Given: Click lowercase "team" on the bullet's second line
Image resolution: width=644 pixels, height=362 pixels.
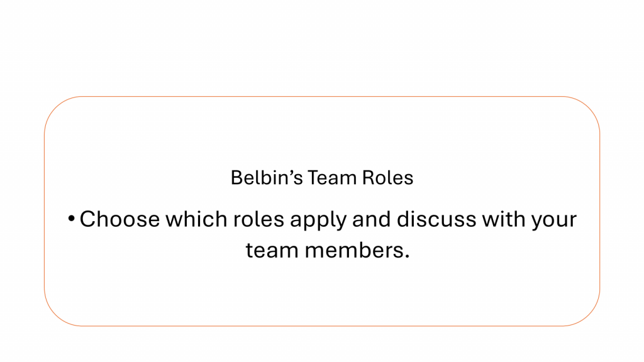Looking at the screenshot, I should [x=272, y=250].
